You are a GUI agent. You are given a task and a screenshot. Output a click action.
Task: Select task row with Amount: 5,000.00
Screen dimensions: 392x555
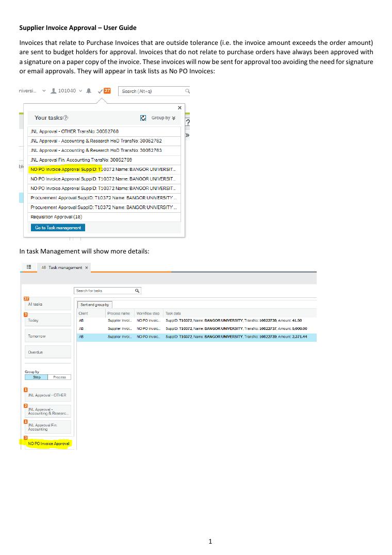point(197,328)
